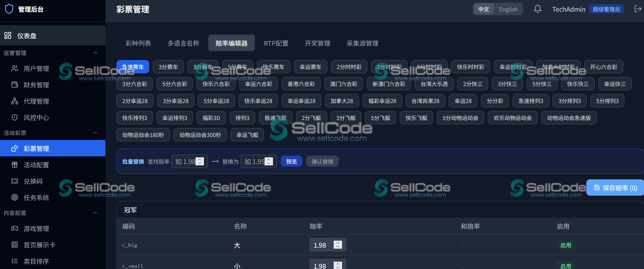Select the 急速赛车 lottery chip
The image size is (644, 269).
(x=133, y=67)
